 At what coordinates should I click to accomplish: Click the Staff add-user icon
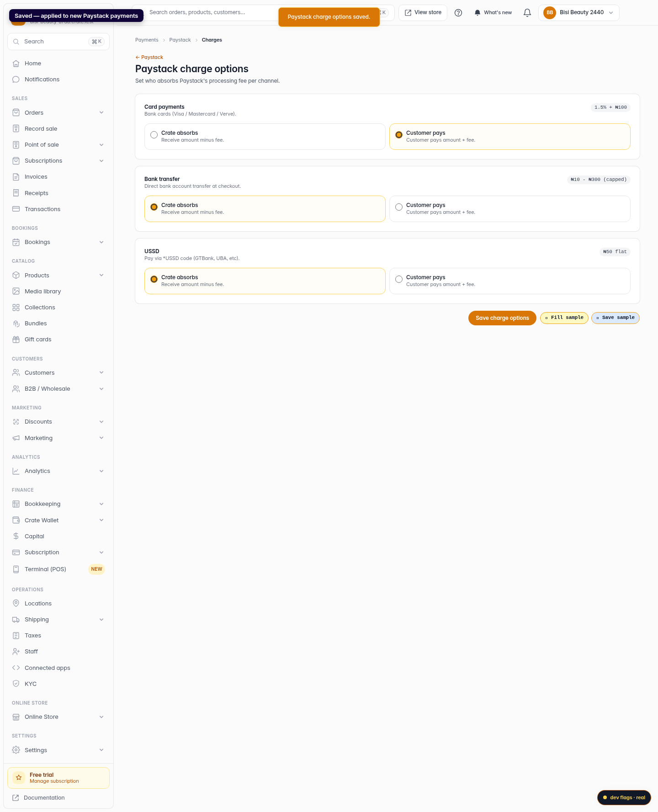coord(16,652)
